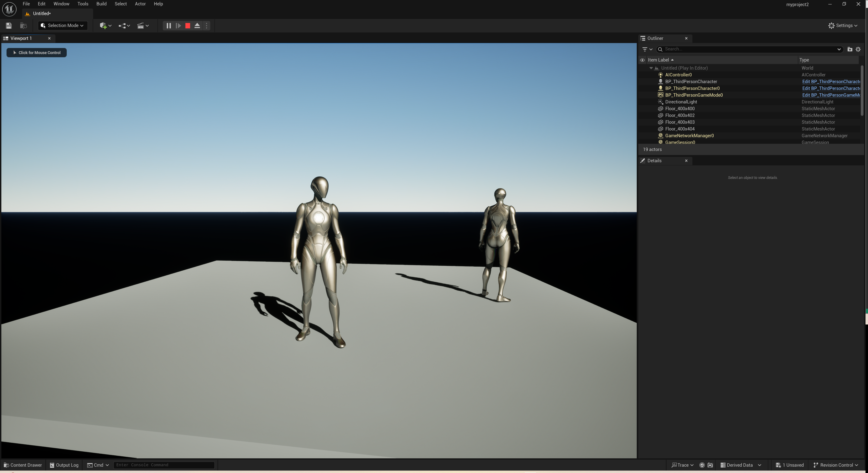Collapse the Untitled (Play In Editor) world tree

pyautogui.click(x=651, y=68)
